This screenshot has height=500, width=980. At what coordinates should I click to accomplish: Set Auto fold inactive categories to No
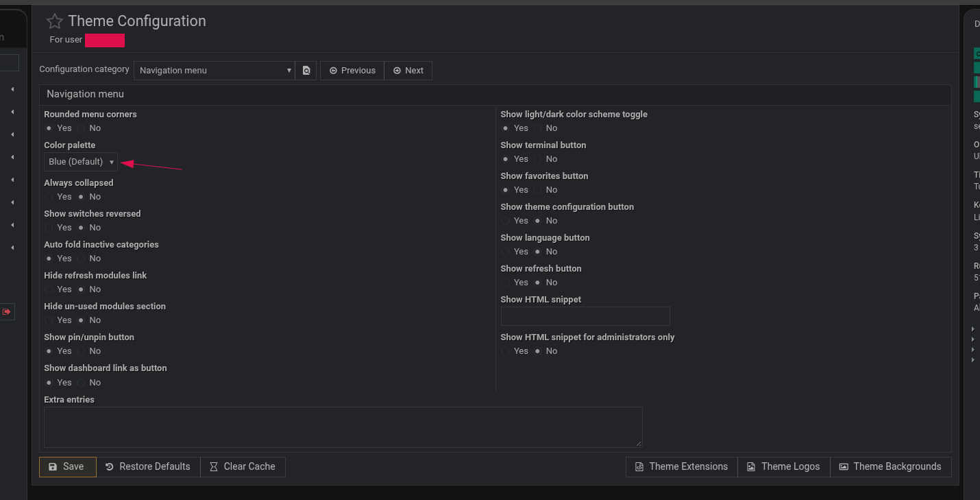tap(81, 259)
